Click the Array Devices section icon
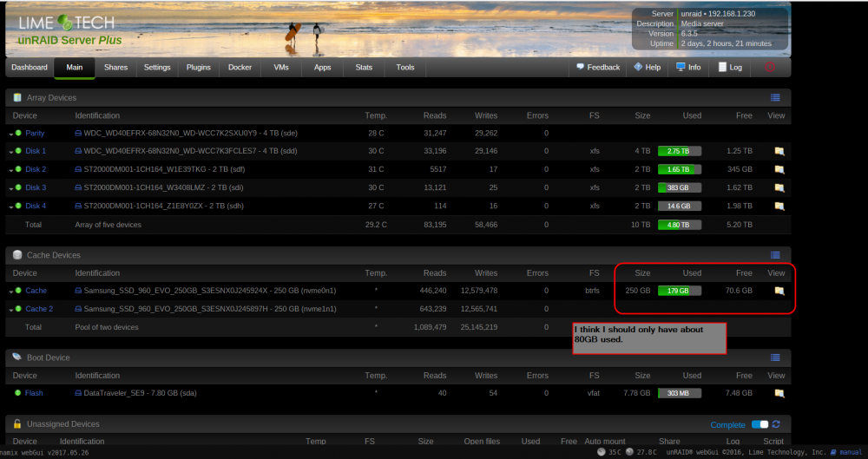 [17, 97]
